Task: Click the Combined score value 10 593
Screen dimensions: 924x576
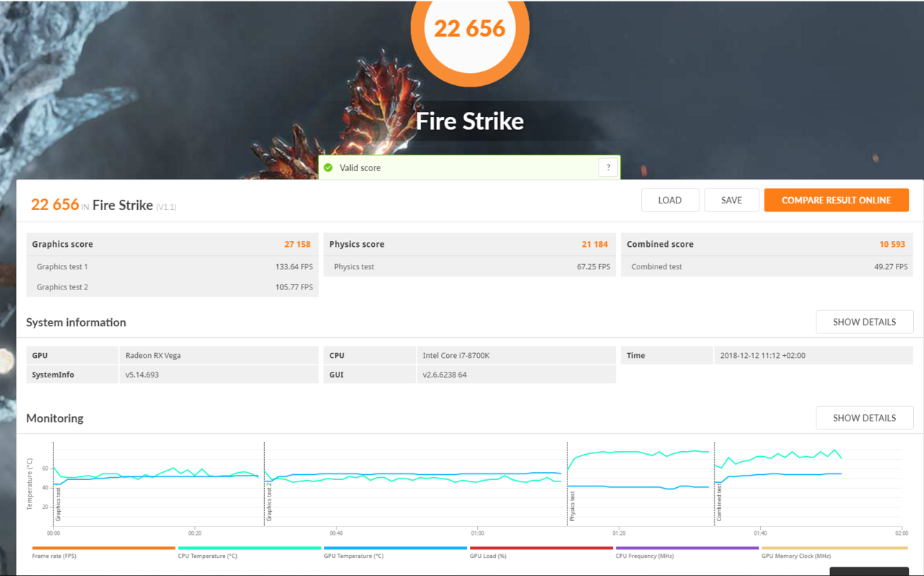Action: (x=892, y=244)
